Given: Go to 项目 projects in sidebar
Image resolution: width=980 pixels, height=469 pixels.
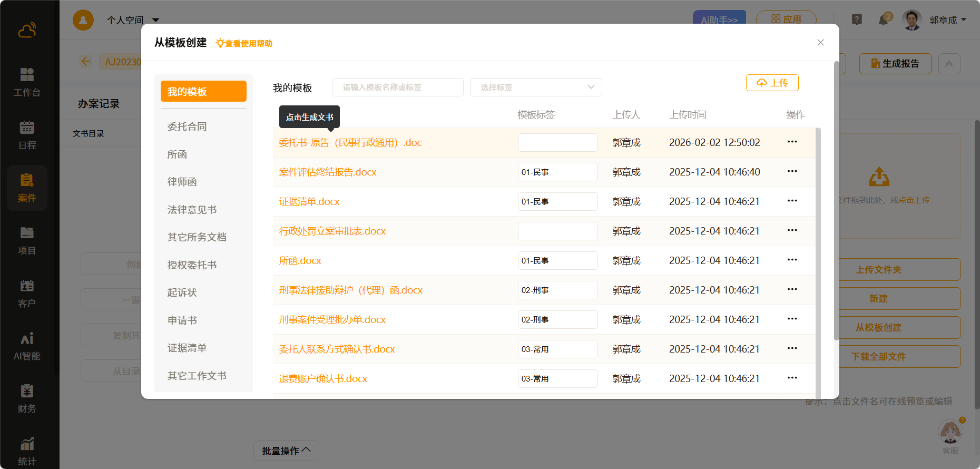Looking at the screenshot, I should pyautogui.click(x=27, y=240).
